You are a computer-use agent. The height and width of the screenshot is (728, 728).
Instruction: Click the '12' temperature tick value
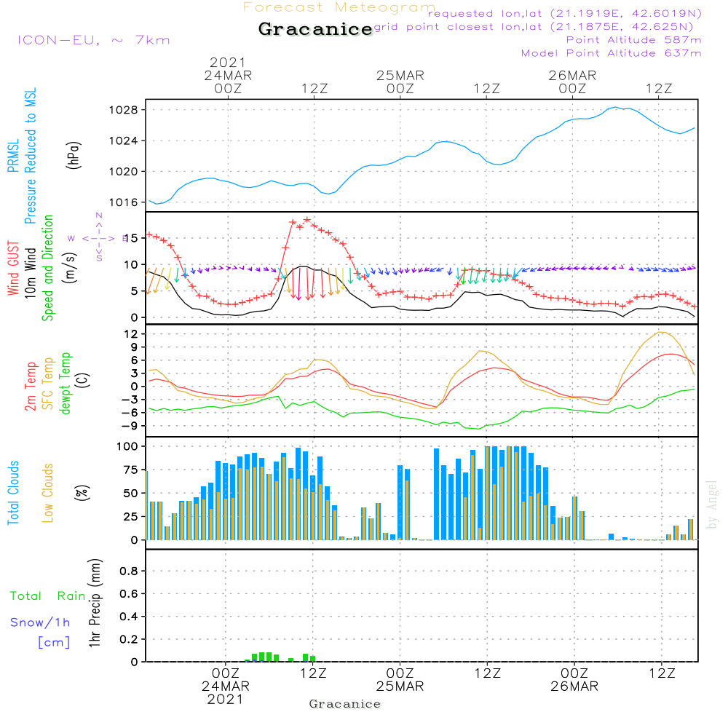(x=131, y=334)
